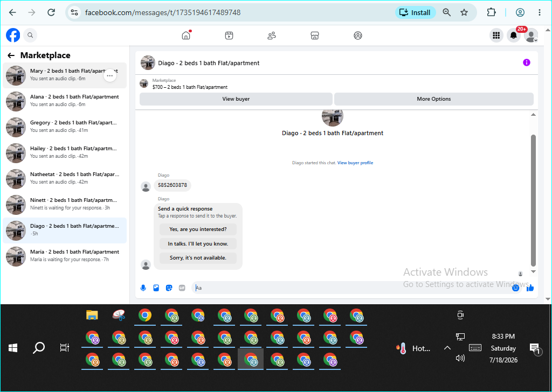The height and width of the screenshot is (392, 552).
Task: Reload the page with the refresh icon
Action: 51,12
